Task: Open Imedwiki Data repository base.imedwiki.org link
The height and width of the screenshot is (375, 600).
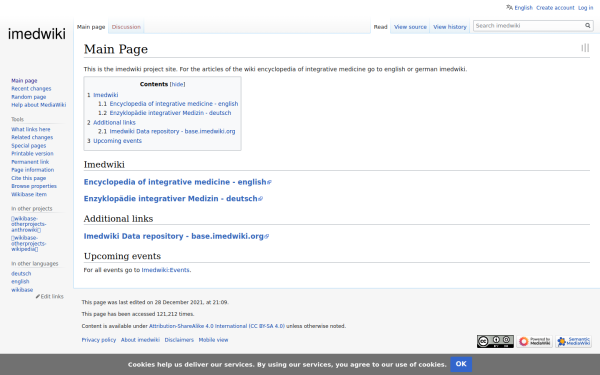Action: pos(176,236)
